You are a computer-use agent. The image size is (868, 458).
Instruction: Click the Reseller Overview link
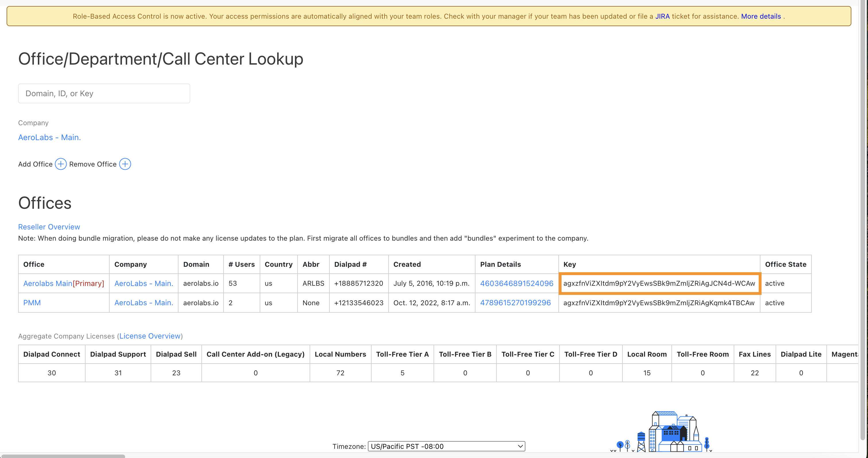click(x=49, y=226)
